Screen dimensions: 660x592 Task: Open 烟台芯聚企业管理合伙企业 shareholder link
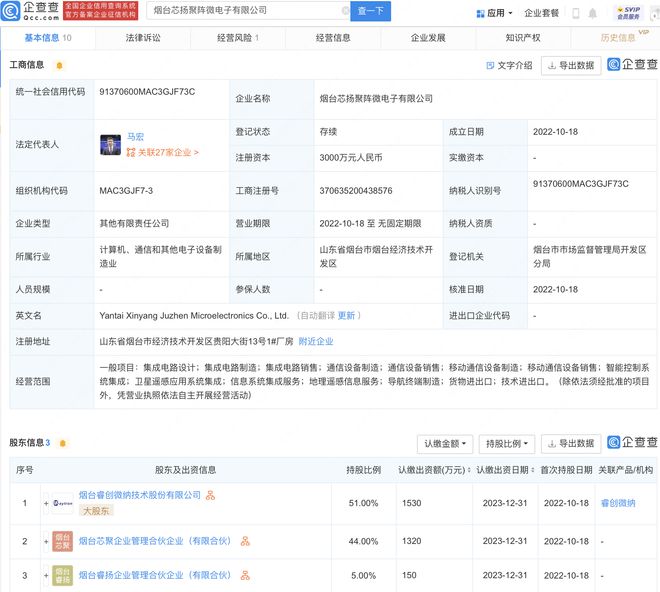tap(155, 541)
